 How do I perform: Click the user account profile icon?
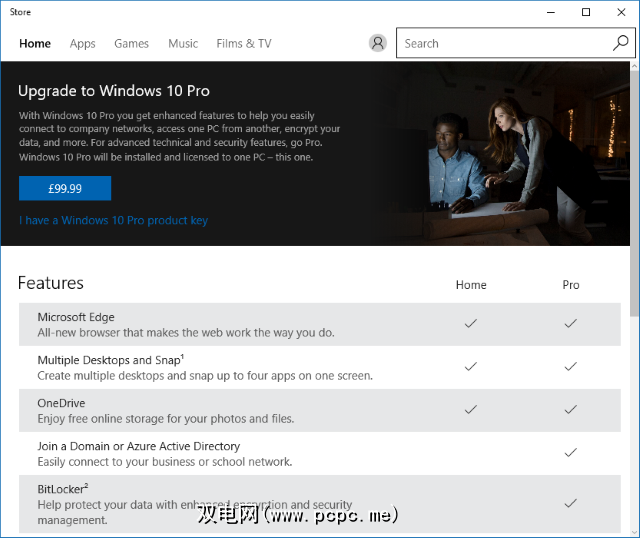point(377,43)
